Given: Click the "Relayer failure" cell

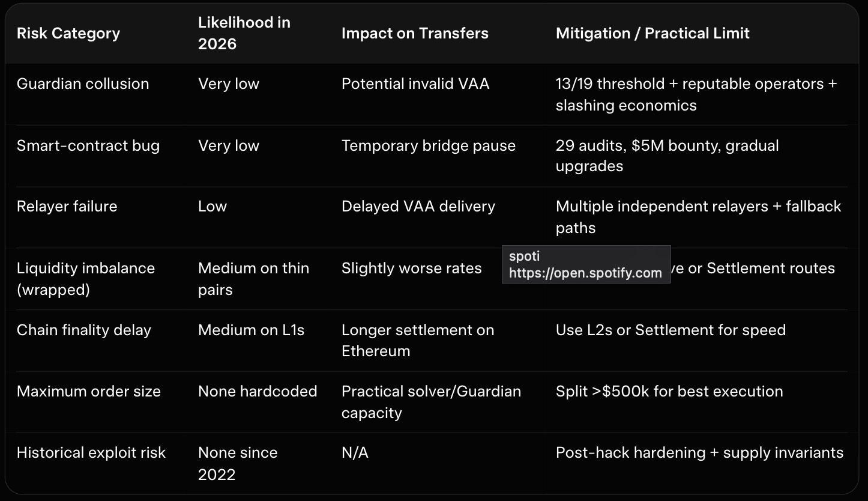Looking at the screenshot, I should (x=67, y=206).
